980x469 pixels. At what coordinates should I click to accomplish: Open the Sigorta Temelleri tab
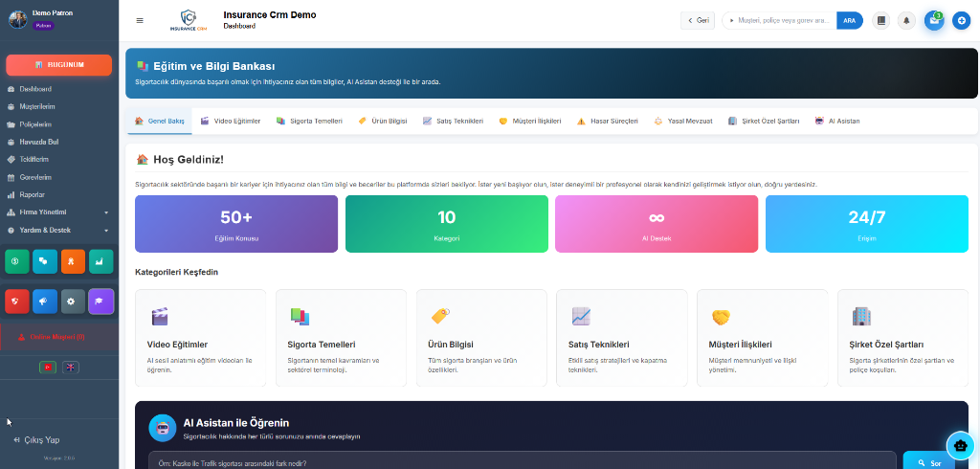pos(309,121)
